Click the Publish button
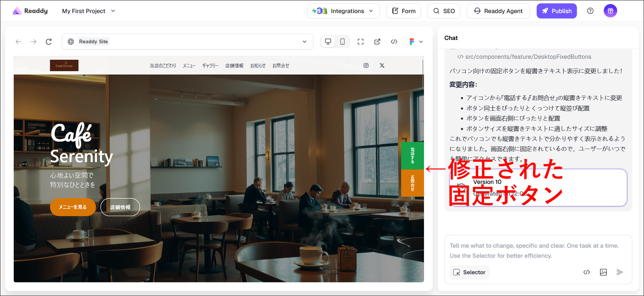Image resolution: width=644 pixels, height=296 pixels. pyautogui.click(x=556, y=11)
